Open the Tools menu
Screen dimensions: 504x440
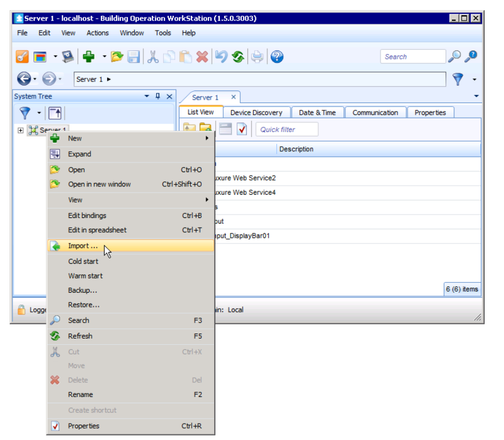point(163,33)
